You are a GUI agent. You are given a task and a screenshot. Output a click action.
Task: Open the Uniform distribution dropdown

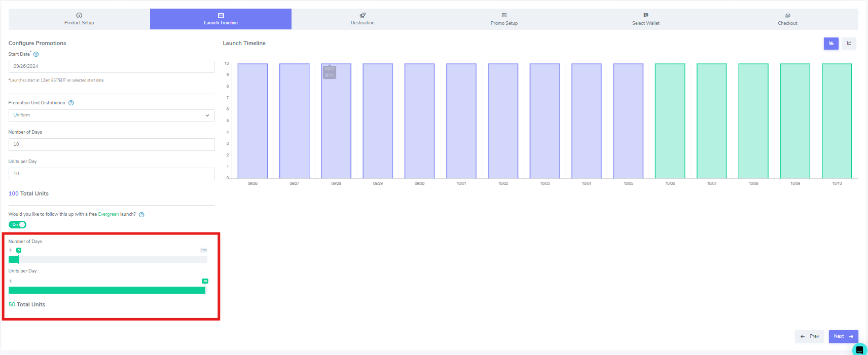(112, 115)
